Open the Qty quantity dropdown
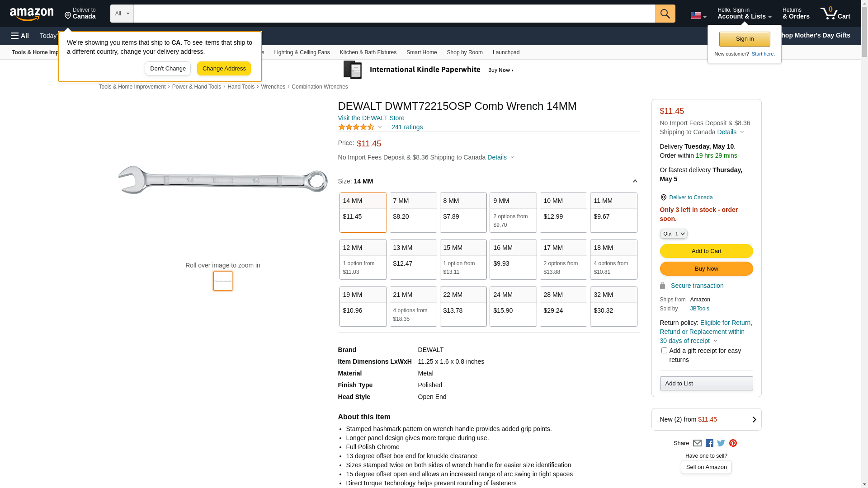 [x=674, y=234]
